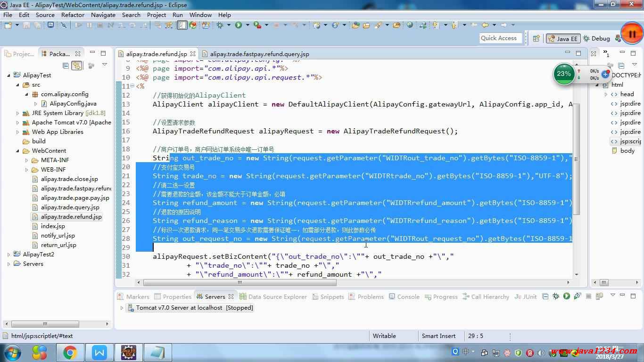Start server in debug mode icon
Viewport: 644px width, 362px height.
556,296
